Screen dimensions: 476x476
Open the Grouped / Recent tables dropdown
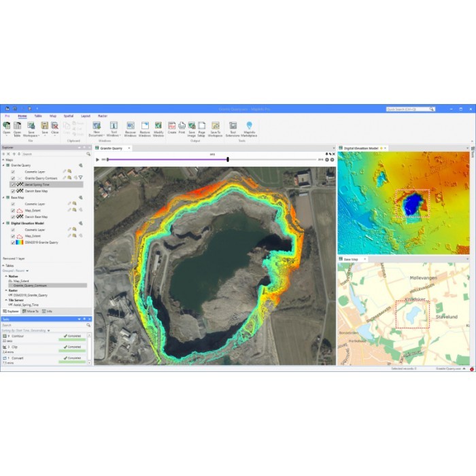pyautogui.click(x=28, y=271)
